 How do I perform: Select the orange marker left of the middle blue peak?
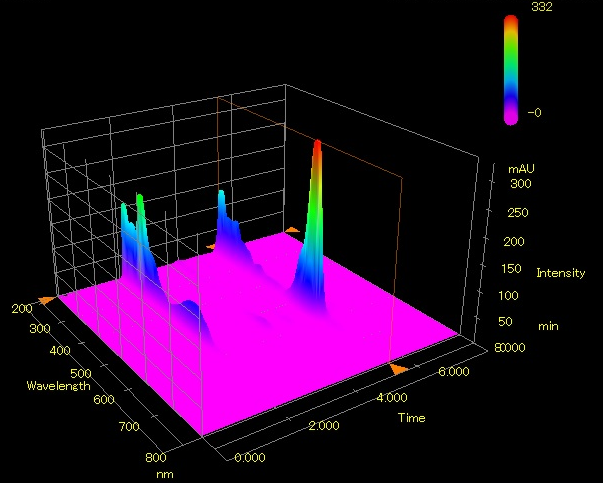point(211,244)
